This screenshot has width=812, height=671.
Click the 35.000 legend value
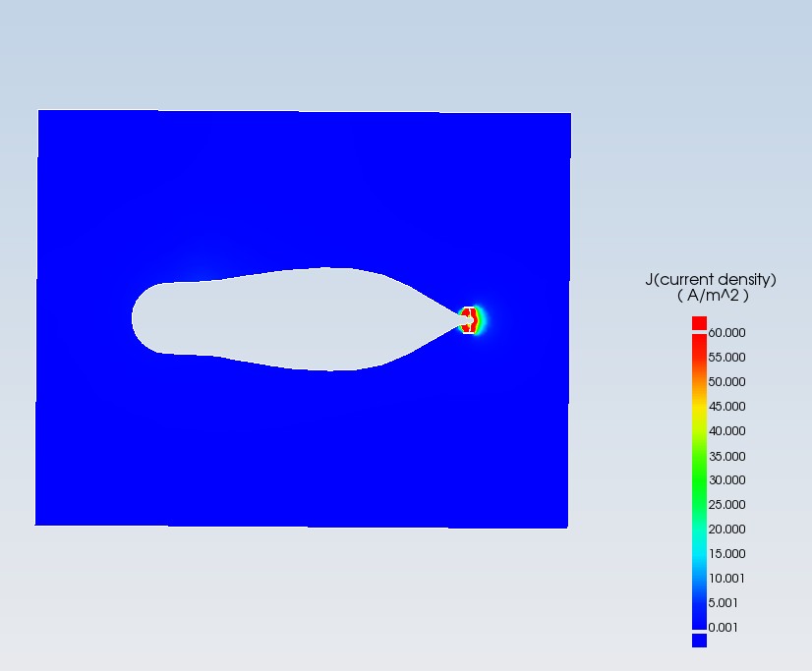[x=726, y=456]
